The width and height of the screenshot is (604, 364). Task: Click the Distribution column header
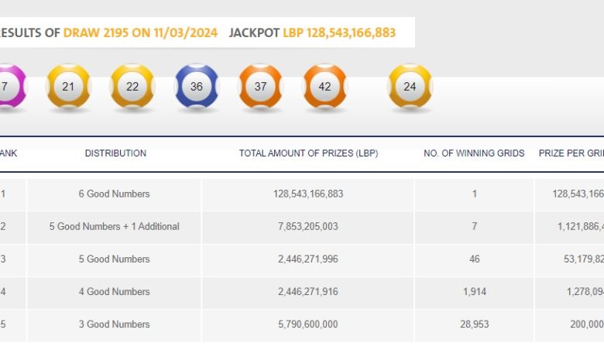(x=115, y=153)
